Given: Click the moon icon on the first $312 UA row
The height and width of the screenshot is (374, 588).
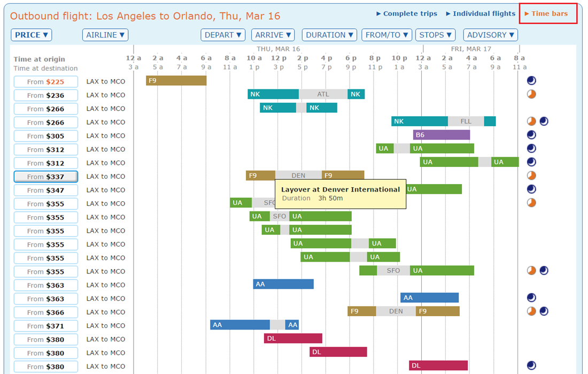Looking at the screenshot, I should 532,148.
